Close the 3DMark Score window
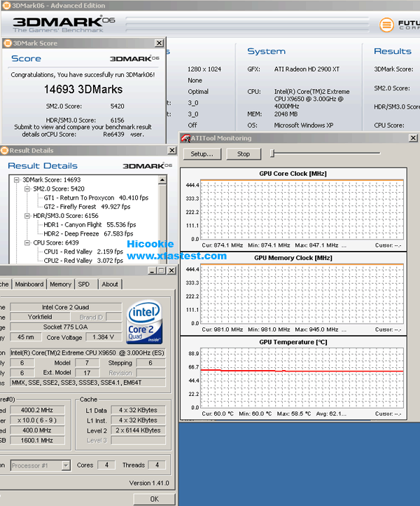This screenshot has height=506, width=420. (x=159, y=43)
